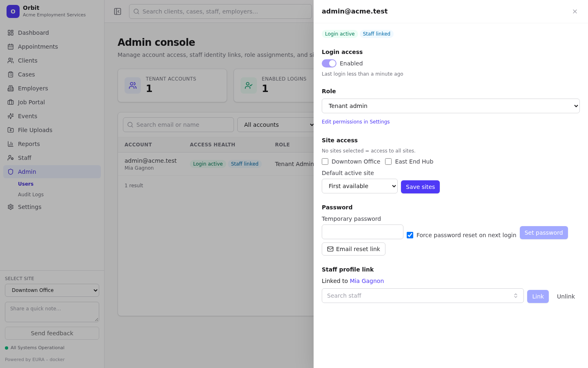Image resolution: width=588 pixels, height=368 pixels.
Task: Open the Role dropdown
Action: tap(451, 106)
